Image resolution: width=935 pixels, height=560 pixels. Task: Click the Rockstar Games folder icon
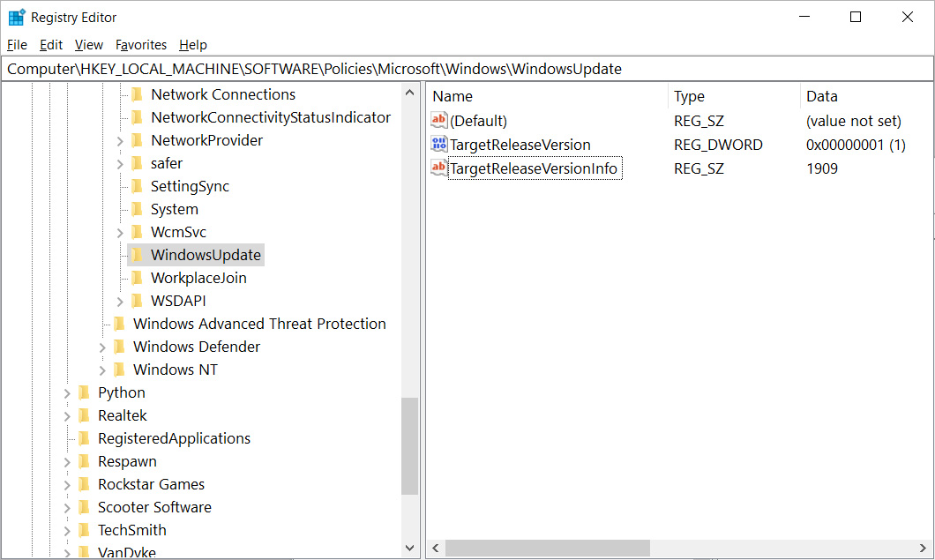(x=85, y=484)
